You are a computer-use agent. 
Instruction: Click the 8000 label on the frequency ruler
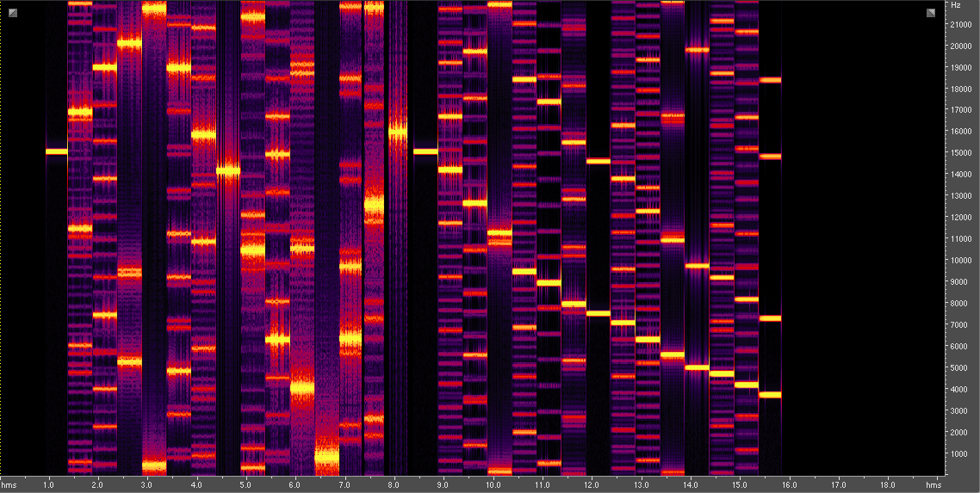959,304
